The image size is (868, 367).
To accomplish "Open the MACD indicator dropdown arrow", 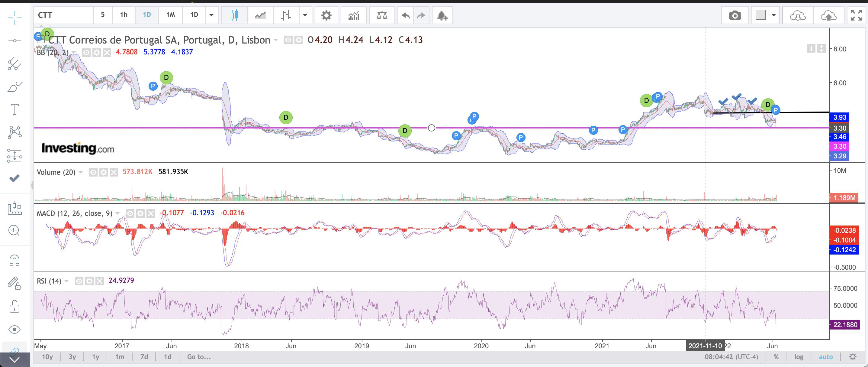I will click(x=117, y=213).
